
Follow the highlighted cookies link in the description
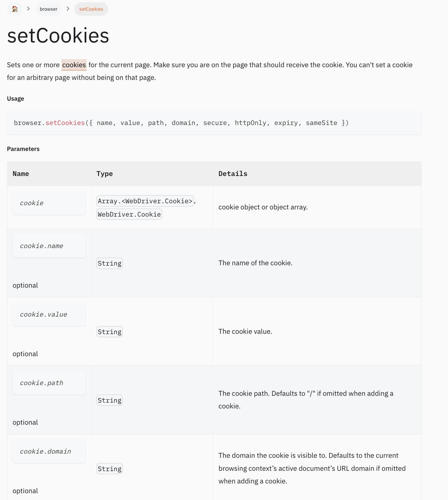pos(74,65)
